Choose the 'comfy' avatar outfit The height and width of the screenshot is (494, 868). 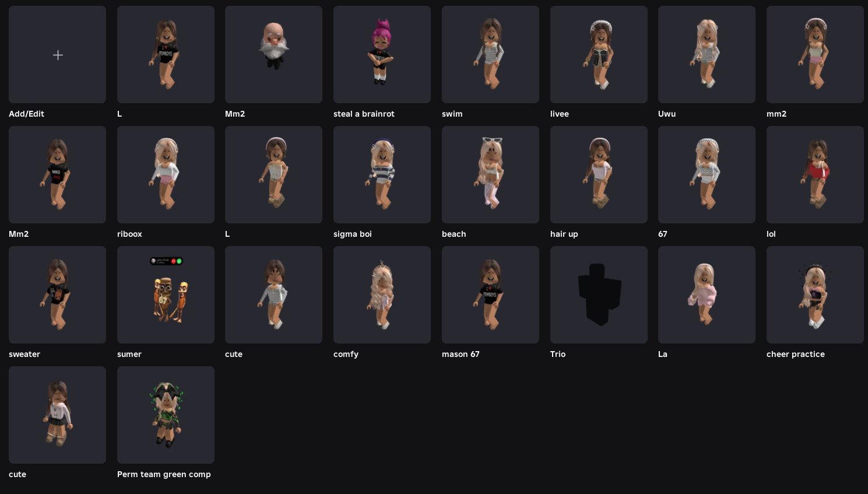pyautogui.click(x=382, y=295)
